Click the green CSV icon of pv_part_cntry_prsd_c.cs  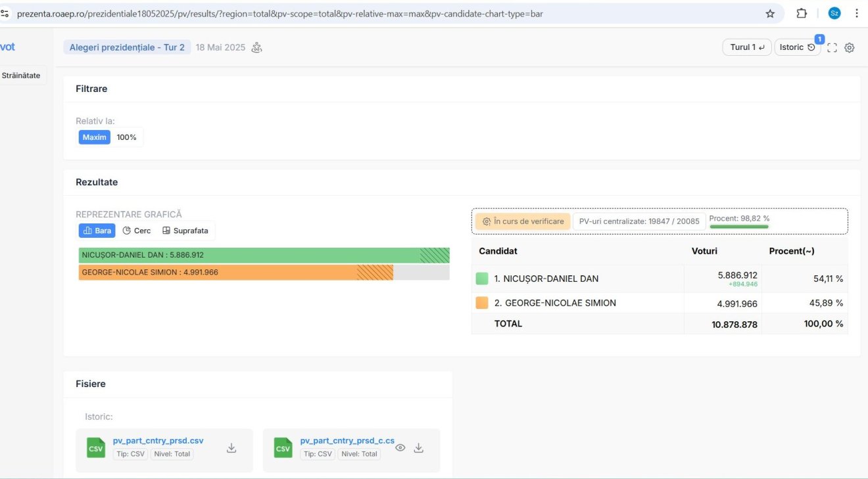(x=283, y=448)
